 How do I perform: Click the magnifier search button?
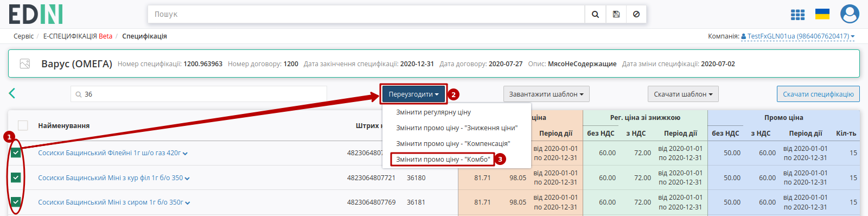(x=595, y=14)
